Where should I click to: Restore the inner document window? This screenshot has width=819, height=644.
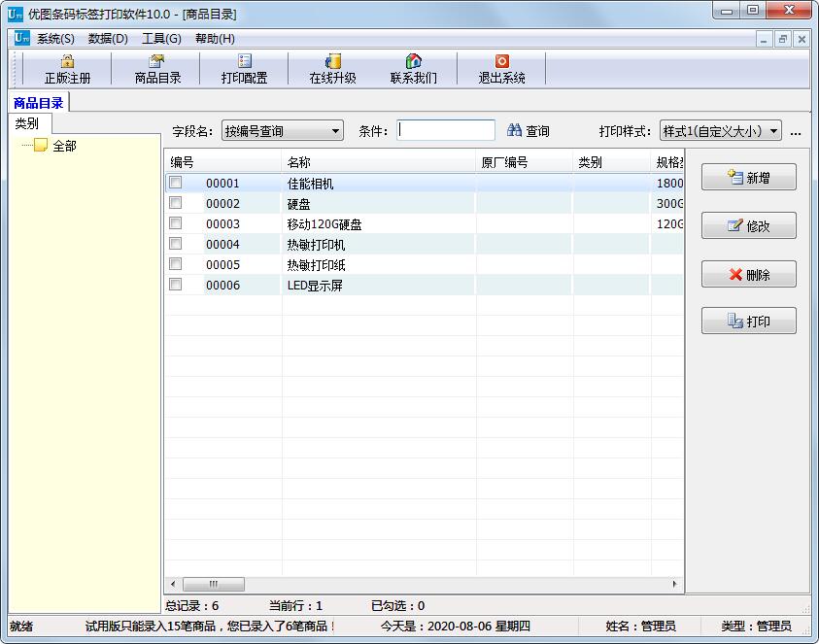782,39
